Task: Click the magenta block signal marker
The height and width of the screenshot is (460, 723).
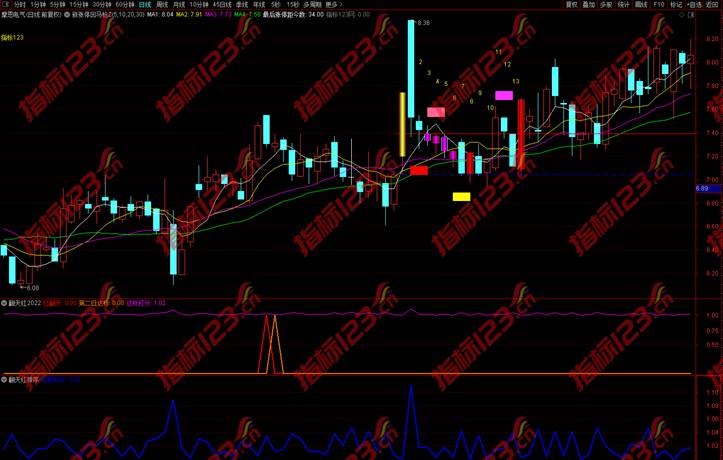Action: coord(504,95)
